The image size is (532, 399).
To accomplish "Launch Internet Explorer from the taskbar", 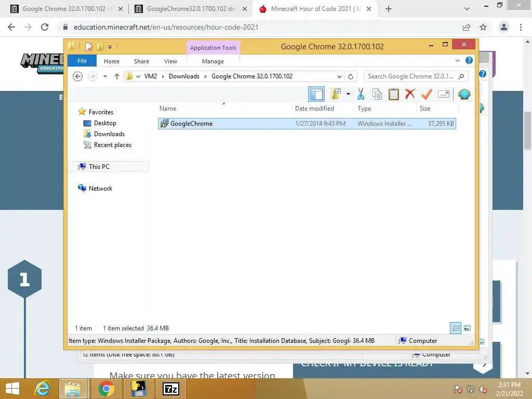I will coord(43,389).
